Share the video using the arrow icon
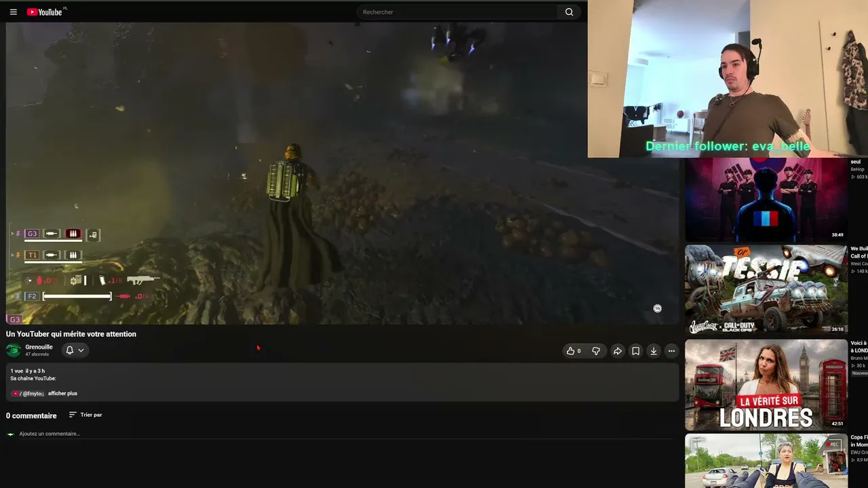868x488 pixels. click(617, 351)
